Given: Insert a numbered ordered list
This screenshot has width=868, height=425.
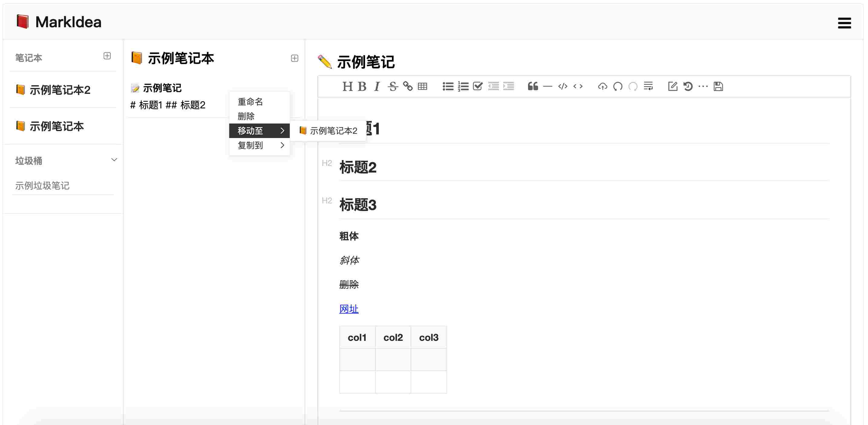Looking at the screenshot, I should (x=463, y=87).
